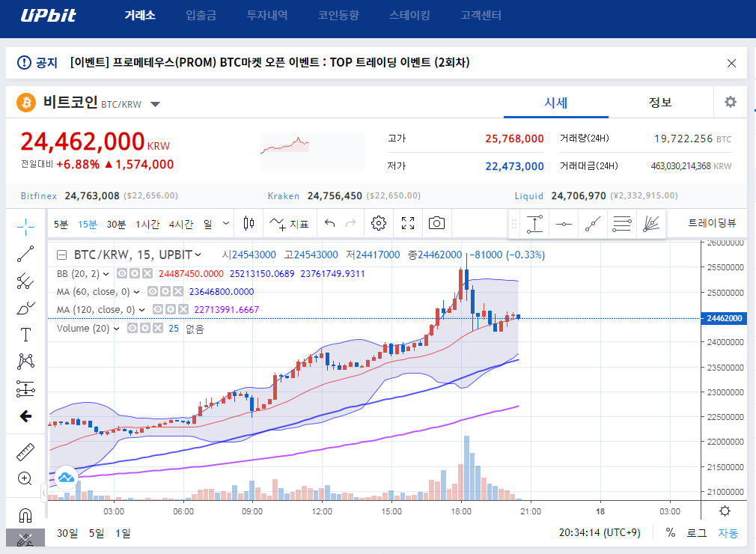Expand more time interval options
756x554 pixels.
(225, 224)
